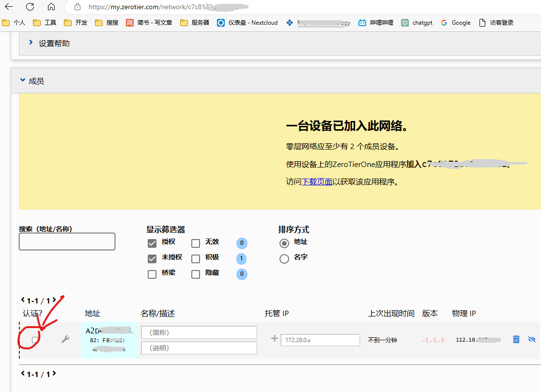Open the 下载页面 link
The height and width of the screenshot is (392, 541).
point(317,182)
